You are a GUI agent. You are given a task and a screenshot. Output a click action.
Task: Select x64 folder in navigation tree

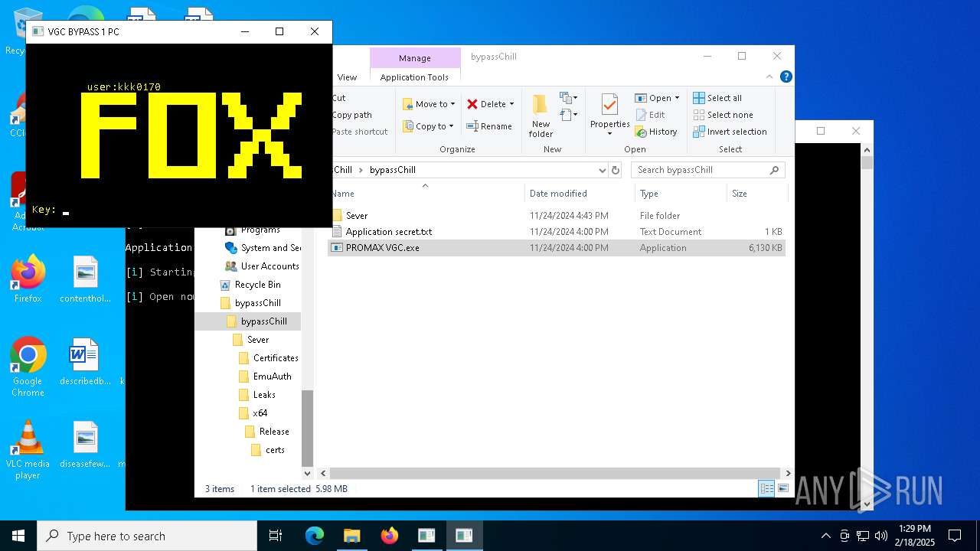coord(253,413)
